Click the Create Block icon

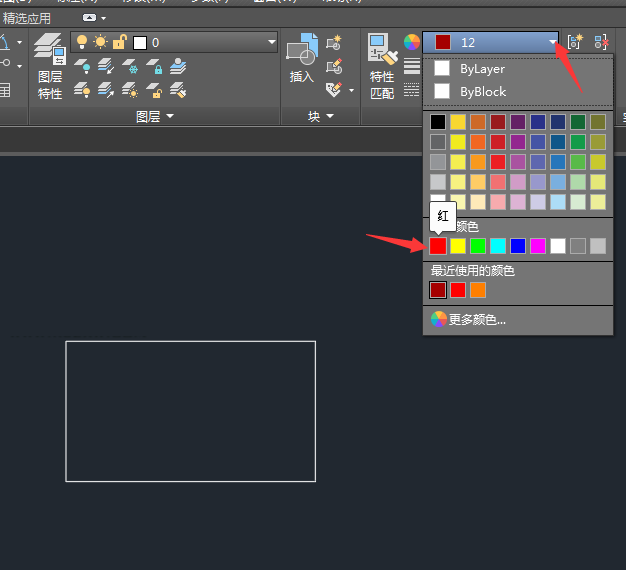click(334, 43)
